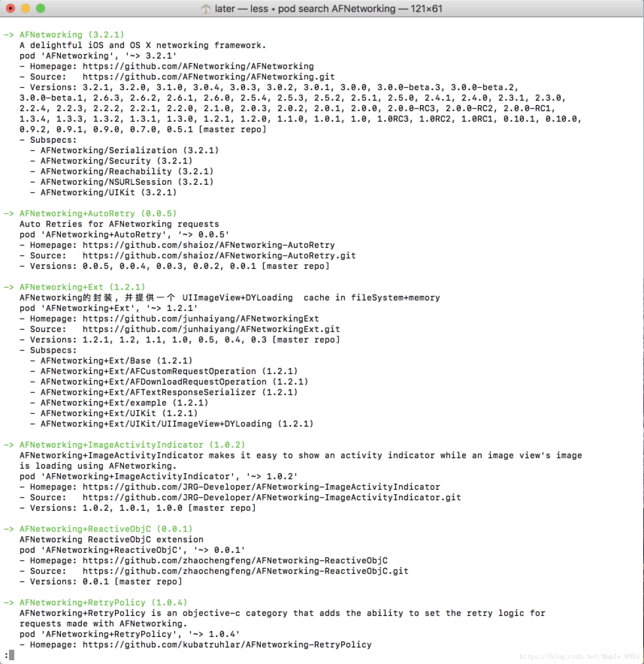Click 'AFNetworking/Serialization (3.2.1)' subspec
Screen dimensions: 644x664
pyautogui.click(x=130, y=150)
